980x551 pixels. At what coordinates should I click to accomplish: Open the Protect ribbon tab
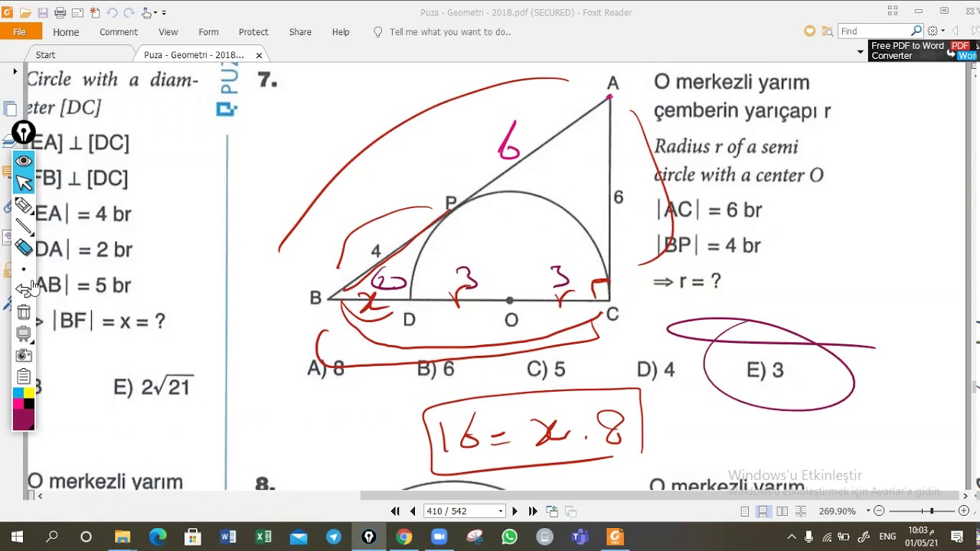click(253, 32)
